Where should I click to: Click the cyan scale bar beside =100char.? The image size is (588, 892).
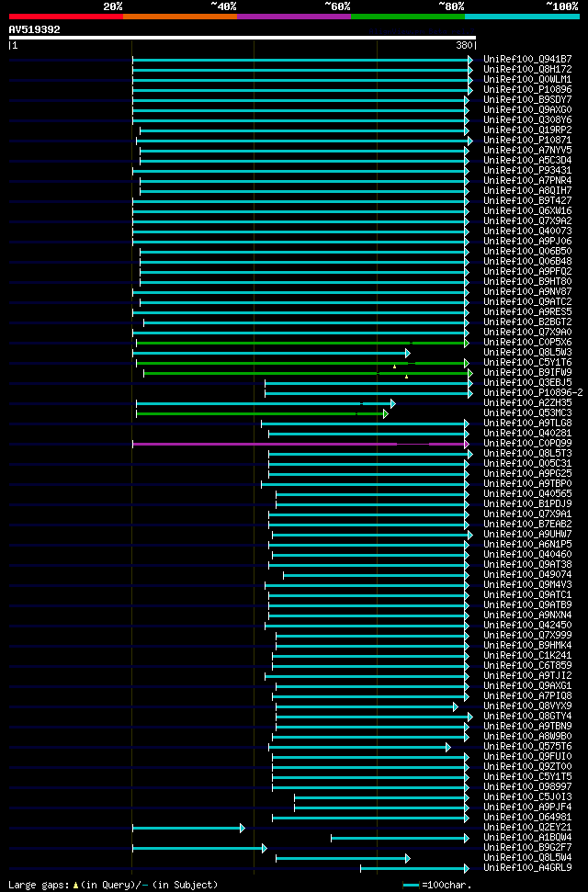pos(411,886)
